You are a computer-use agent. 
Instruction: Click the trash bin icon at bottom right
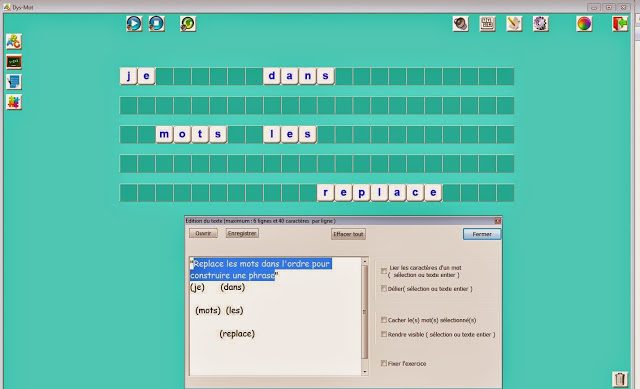pyautogui.click(x=620, y=379)
